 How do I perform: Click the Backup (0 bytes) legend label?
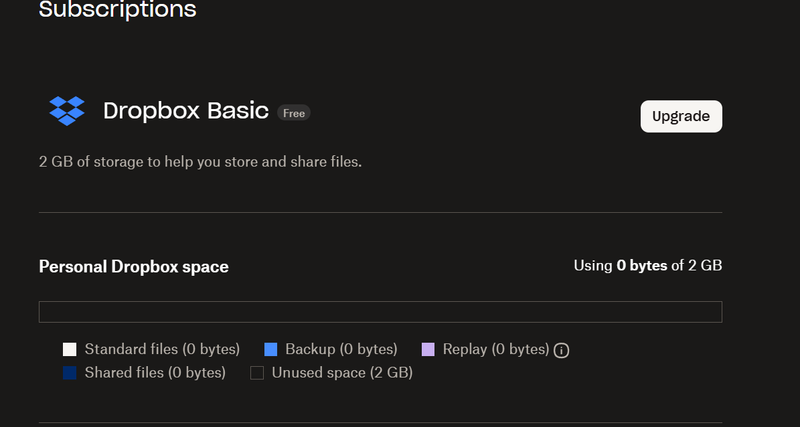(x=341, y=350)
